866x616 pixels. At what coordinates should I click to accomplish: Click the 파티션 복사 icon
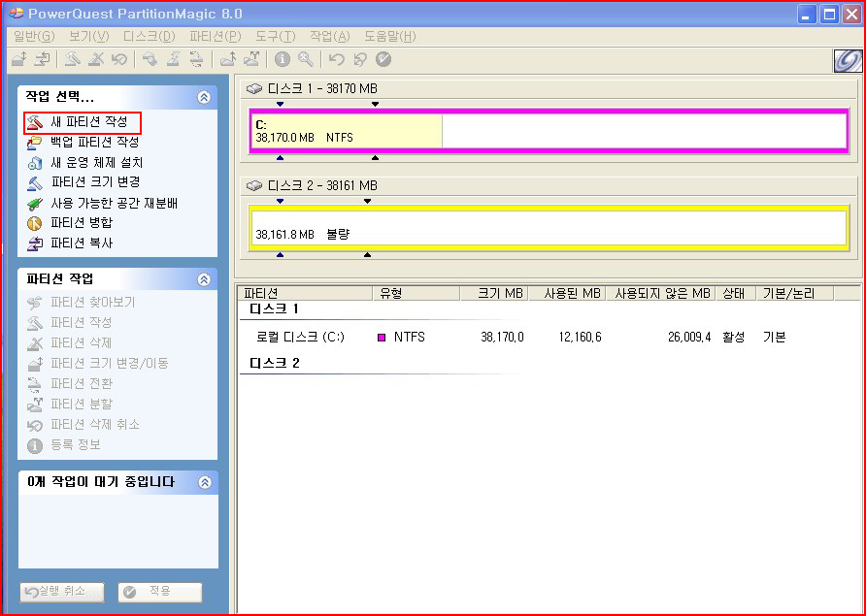coord(35,243)
